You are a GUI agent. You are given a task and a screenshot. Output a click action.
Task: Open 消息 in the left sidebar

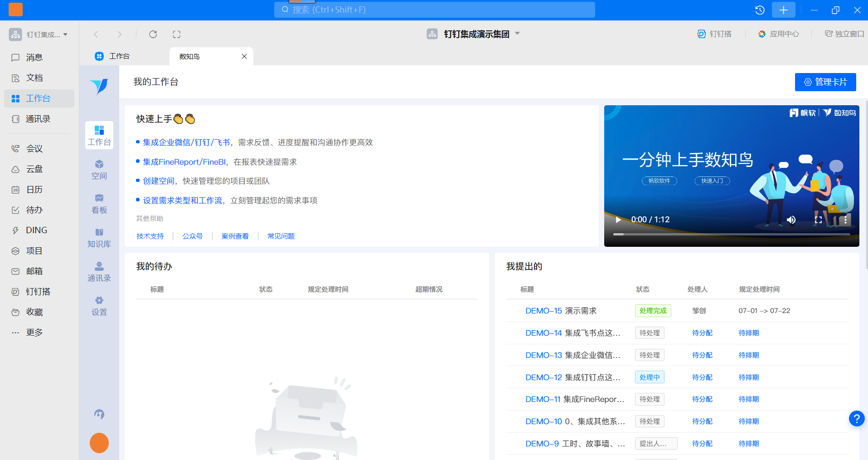coord(39,58)
